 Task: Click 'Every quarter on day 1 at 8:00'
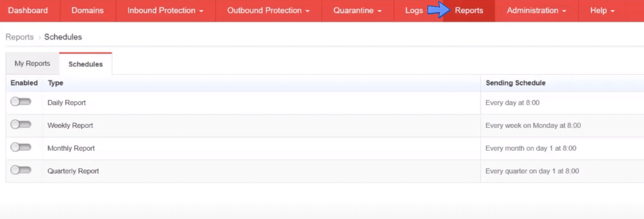click(x=532, y=171)
